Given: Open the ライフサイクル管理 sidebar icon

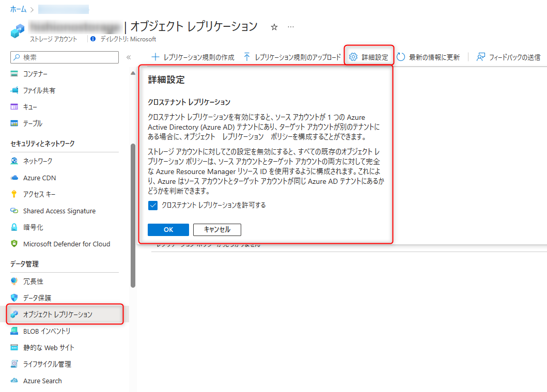Looking at the screenshot, I should click(14, 364).
